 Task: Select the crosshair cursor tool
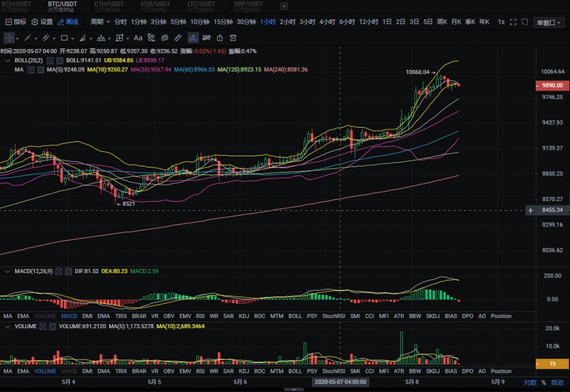pyautogui.click(x=10, y=38)
